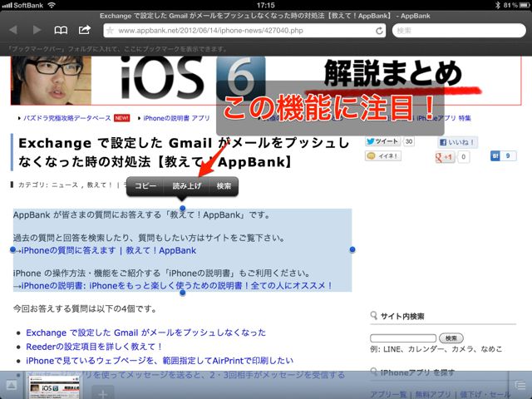Click the ニュース category link

(65, 185)
